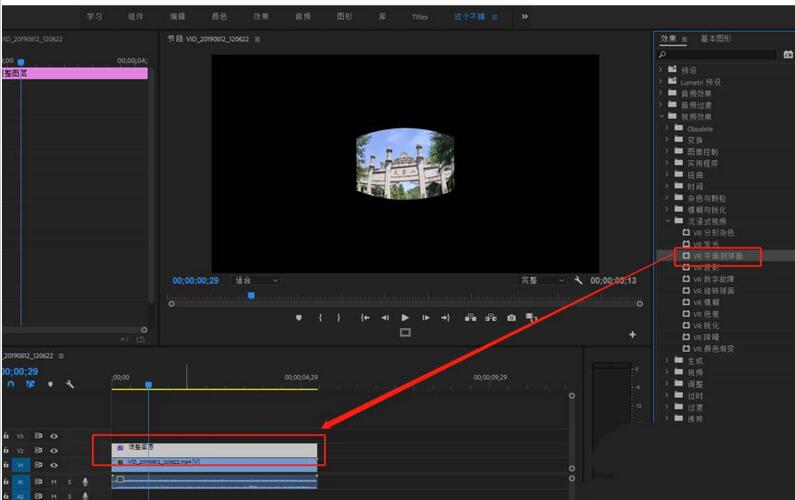
Task: Mute the A1 audio track
Action: point(54,482)
